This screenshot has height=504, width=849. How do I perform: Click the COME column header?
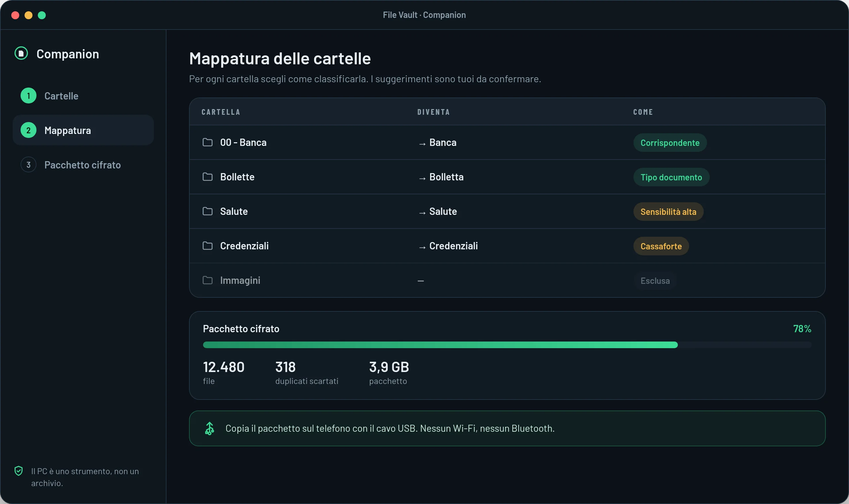643,112
